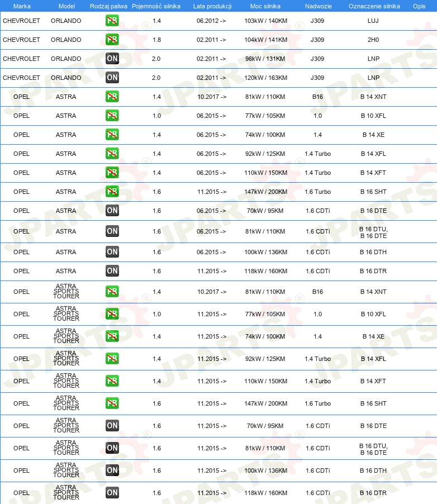Select the 103kW / 140KM power cell
This screenshot has height=504, width=437.
pos(265,21)
